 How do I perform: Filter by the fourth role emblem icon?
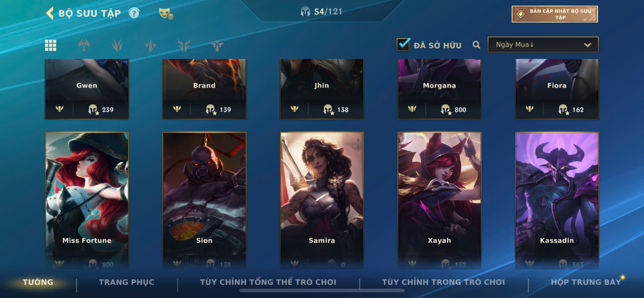tap(184, 45)
